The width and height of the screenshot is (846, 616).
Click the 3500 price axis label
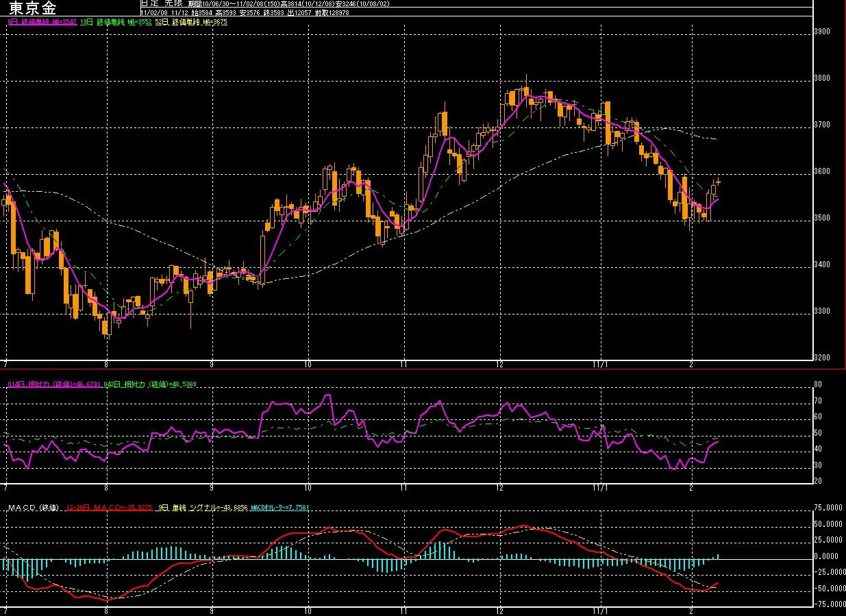(821, 218)
